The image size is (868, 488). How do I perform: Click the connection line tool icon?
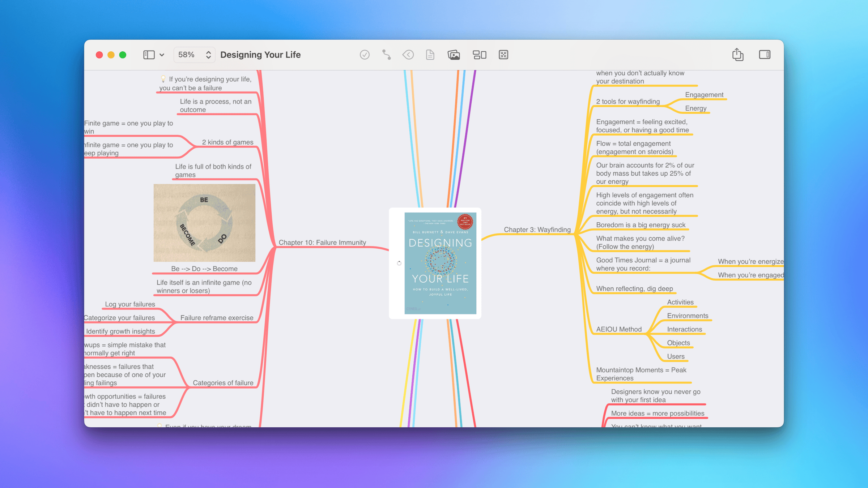pos(386,55)
